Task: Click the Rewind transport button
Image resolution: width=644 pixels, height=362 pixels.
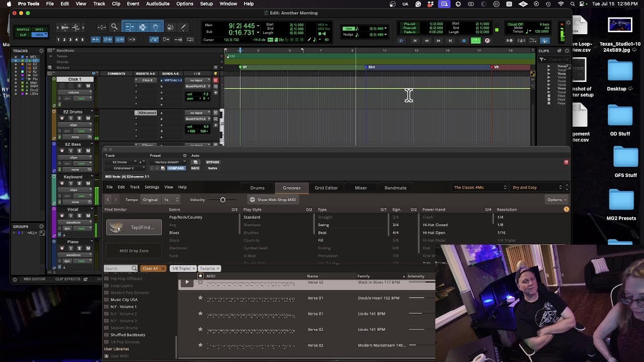Action: (x=427, y=40)
